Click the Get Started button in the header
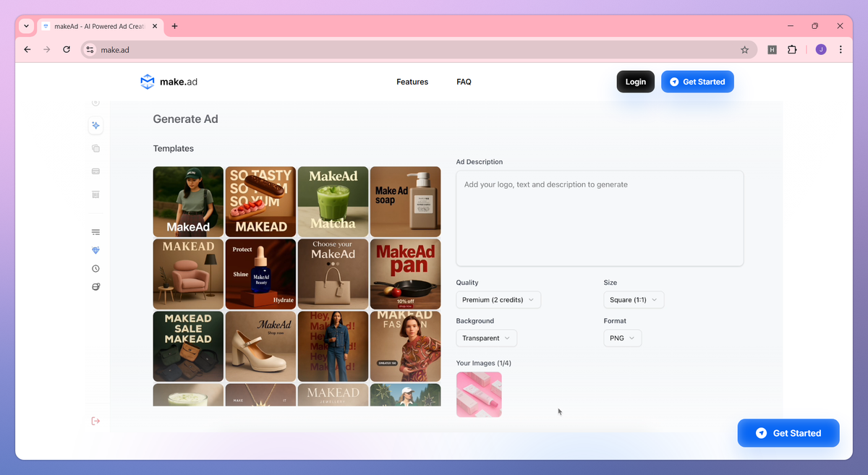Viewport: 868px width, 475px height. 697,82
